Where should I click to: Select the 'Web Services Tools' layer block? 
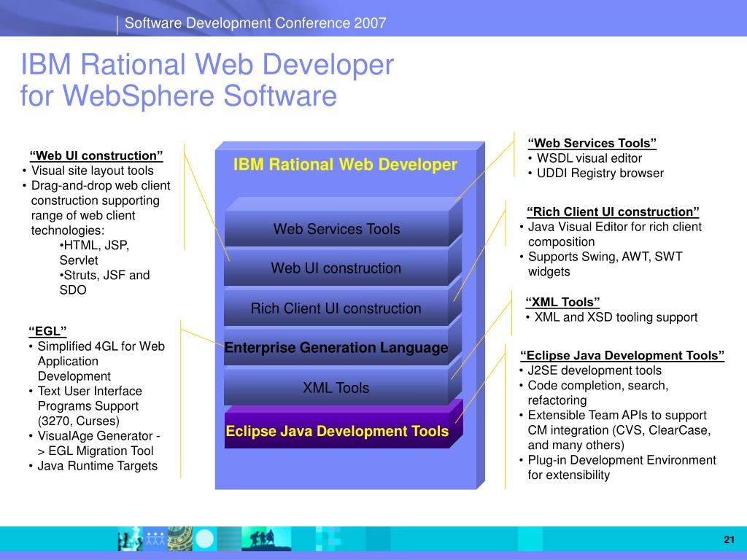click(x=336, y=228)
